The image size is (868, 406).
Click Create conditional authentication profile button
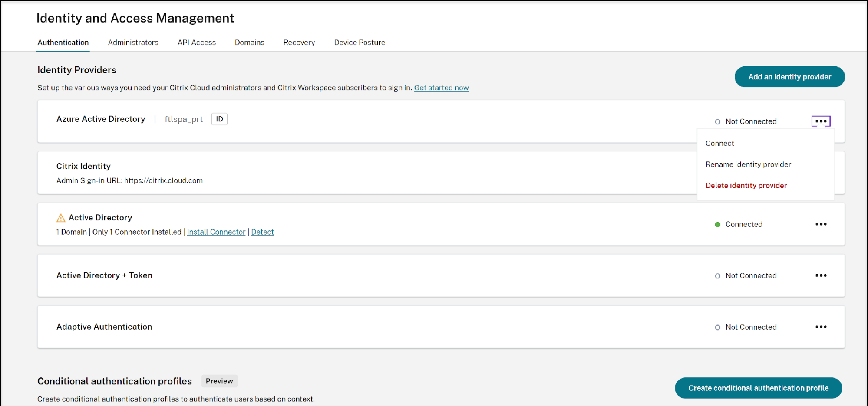point(758,388)
